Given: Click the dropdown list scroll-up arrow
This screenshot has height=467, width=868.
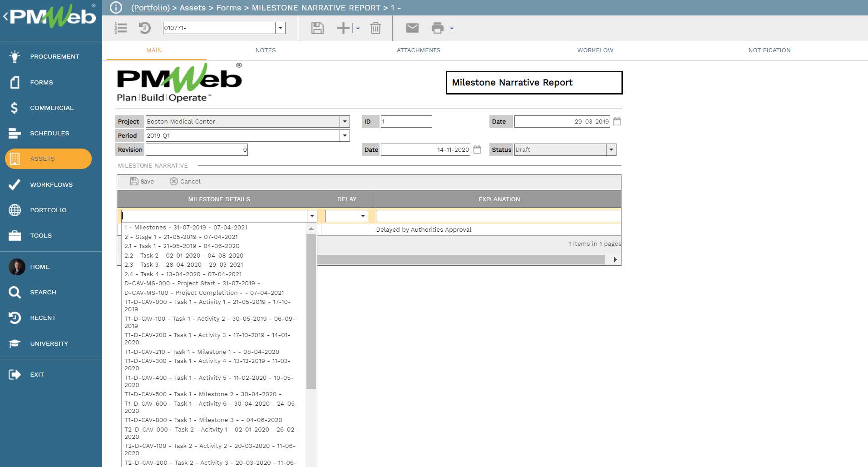Looking at the screenshot, I should click(311, 229).
